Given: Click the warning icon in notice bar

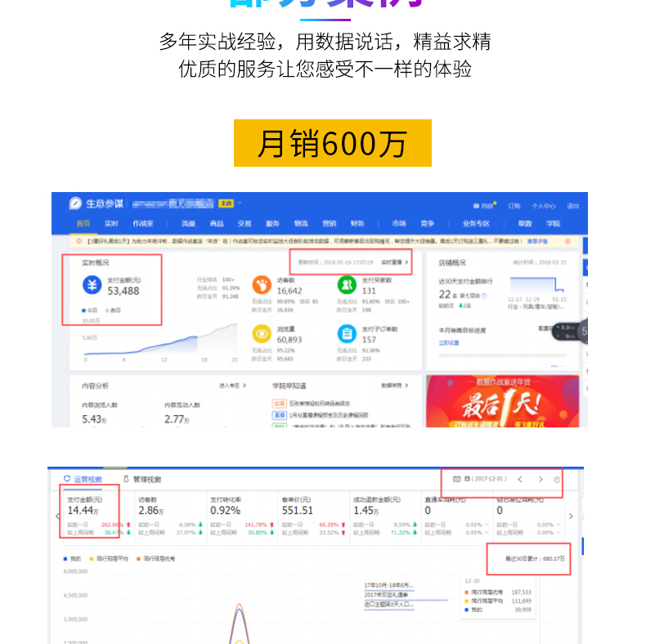Looking at the screenshot, I should (79, 241).
